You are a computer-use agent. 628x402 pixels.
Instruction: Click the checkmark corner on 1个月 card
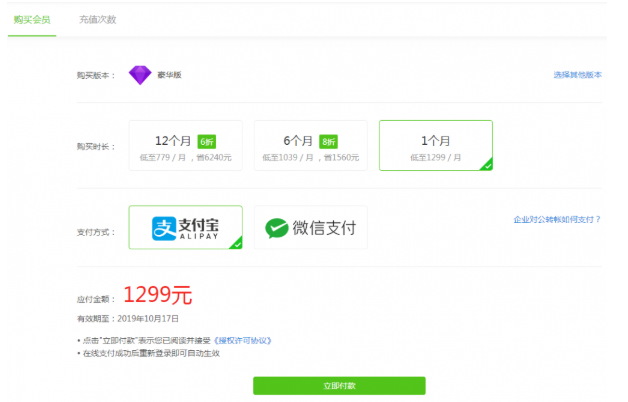(x=485, y=164)
